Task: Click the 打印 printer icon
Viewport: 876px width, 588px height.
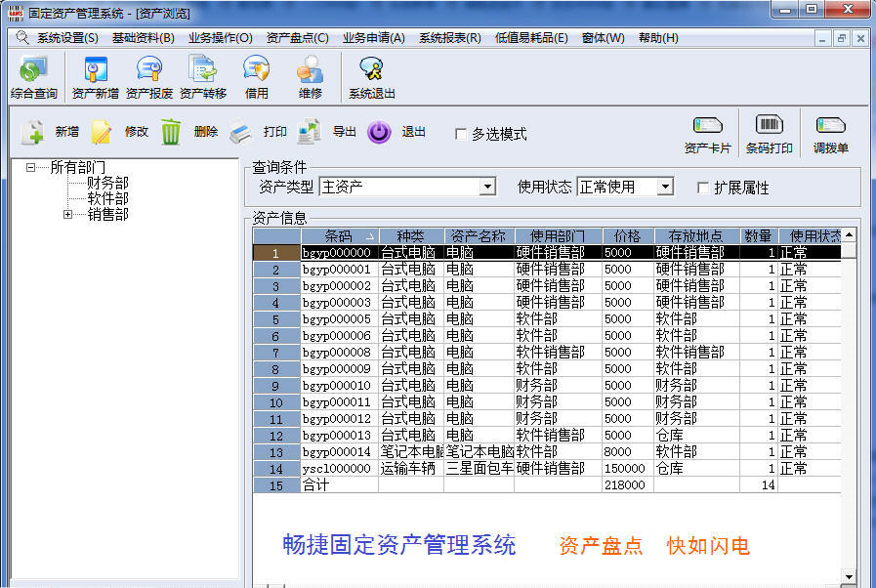Action: 241,132
